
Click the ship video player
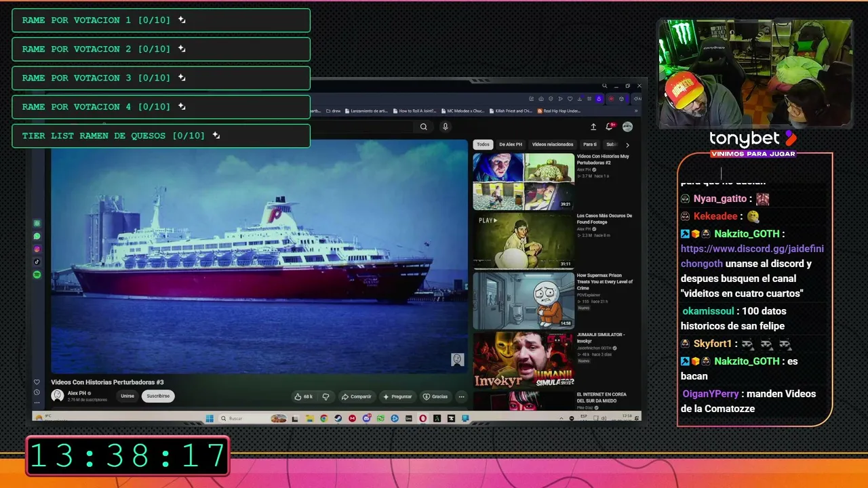tap(260, 256)
